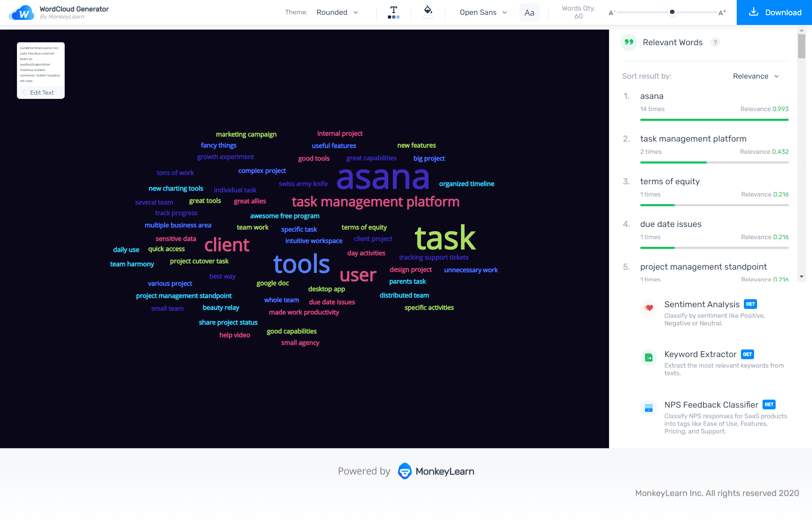Click the help question mark beside Relevant Words

[x=715, y=42]
